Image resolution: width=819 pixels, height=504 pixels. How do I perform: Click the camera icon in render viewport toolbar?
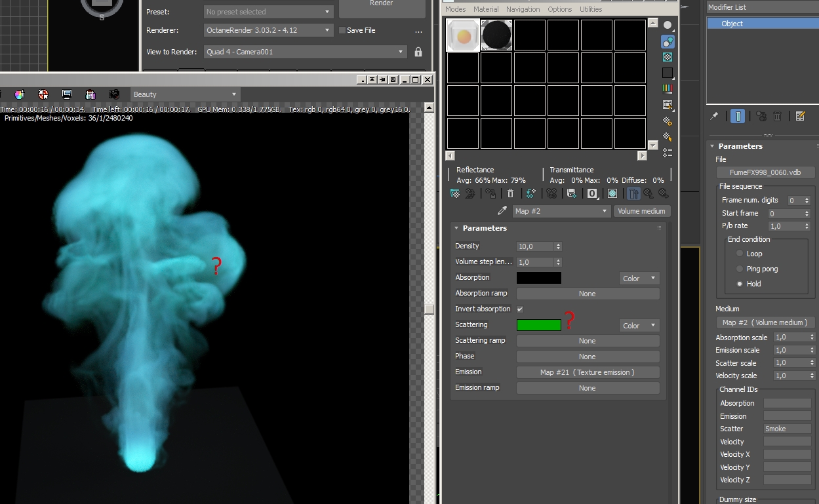(114, 94)
